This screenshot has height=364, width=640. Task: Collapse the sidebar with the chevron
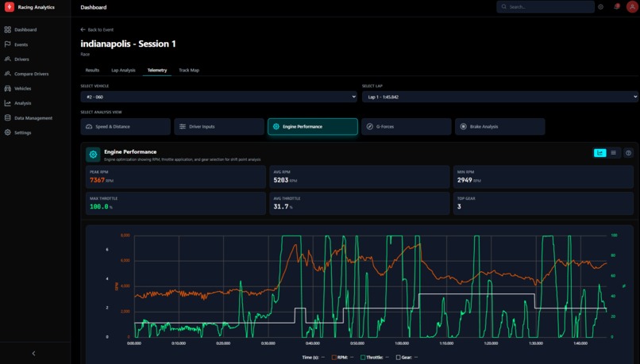[33, 354]
